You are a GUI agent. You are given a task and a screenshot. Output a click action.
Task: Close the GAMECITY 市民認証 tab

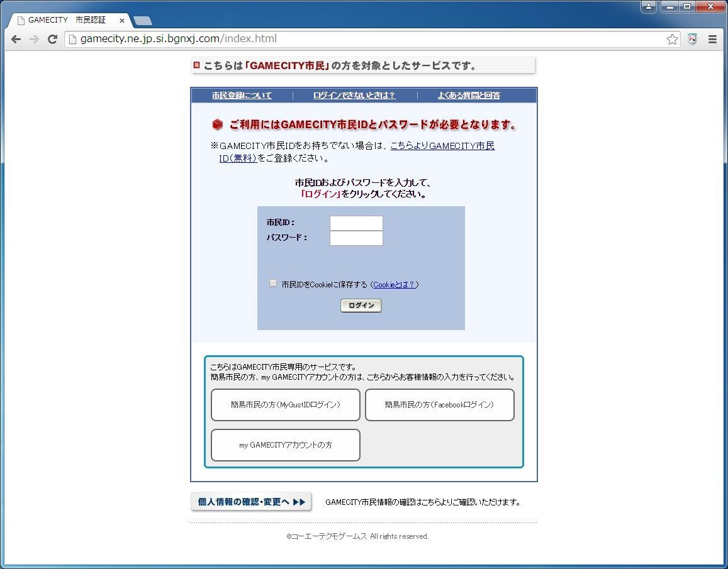[x=121, y=20]
